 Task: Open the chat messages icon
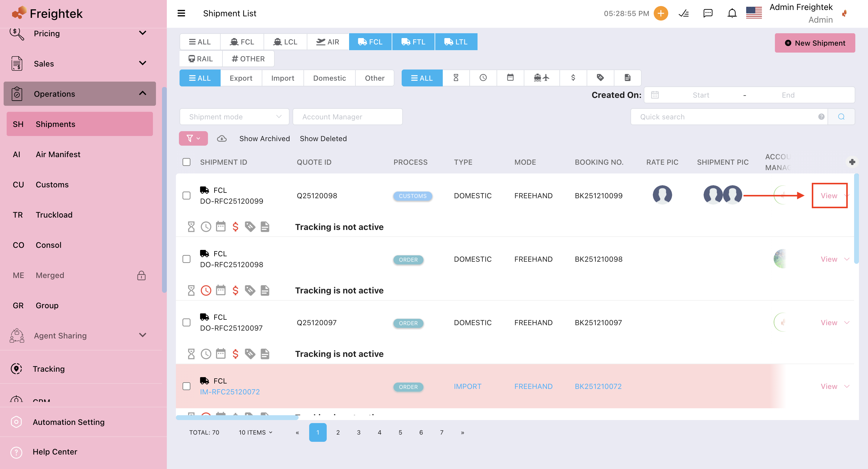tap(708, 14)
